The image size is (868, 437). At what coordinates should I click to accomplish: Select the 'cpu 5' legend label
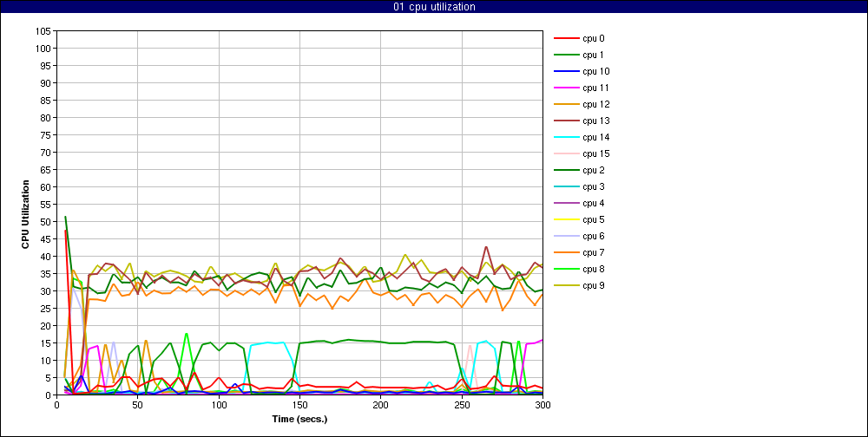click(x=594, y=220)
